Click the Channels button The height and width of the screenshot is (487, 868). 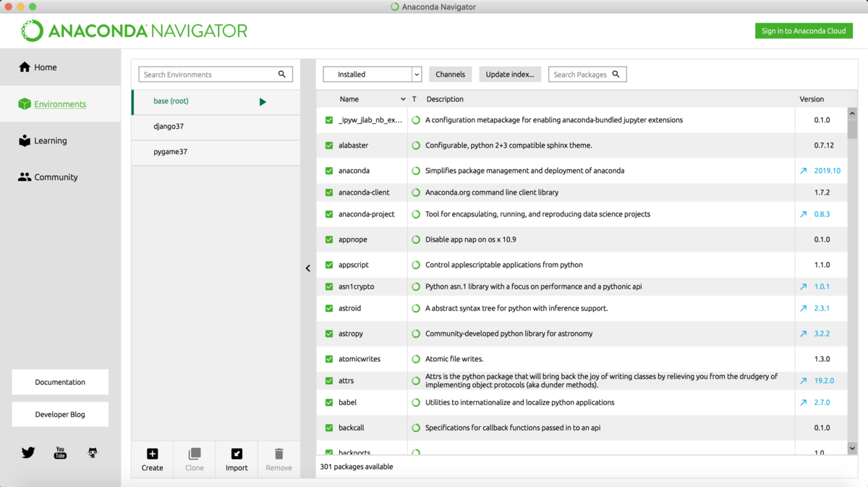click(450, 74)
